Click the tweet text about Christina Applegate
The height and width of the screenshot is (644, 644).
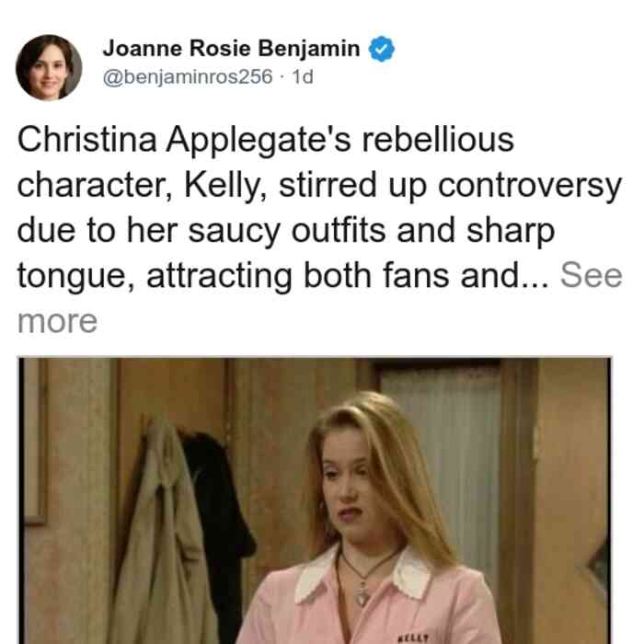click(x=319, y=208)
